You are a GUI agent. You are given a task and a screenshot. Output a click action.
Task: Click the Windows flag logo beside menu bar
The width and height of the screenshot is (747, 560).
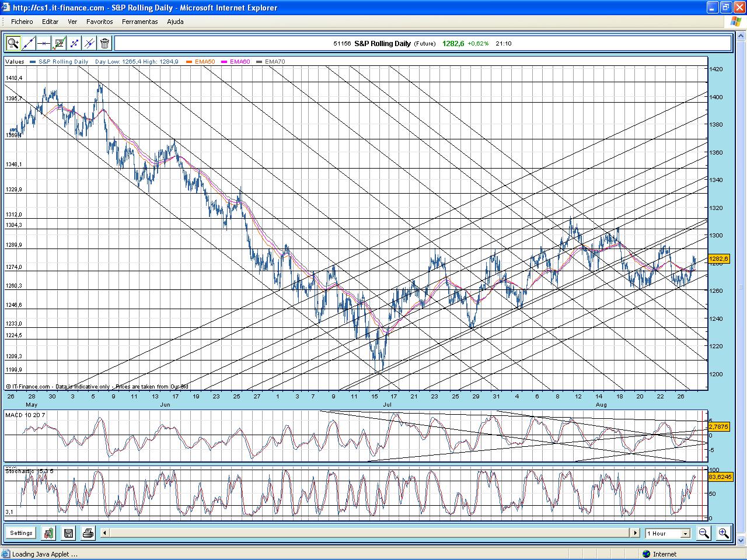[x=735, y=22]
